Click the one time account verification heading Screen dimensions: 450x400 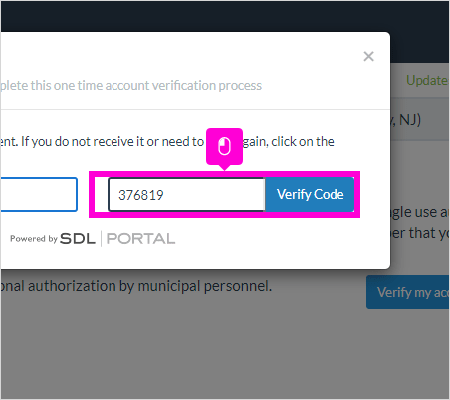pyautogui.click(x=131, y=86)
